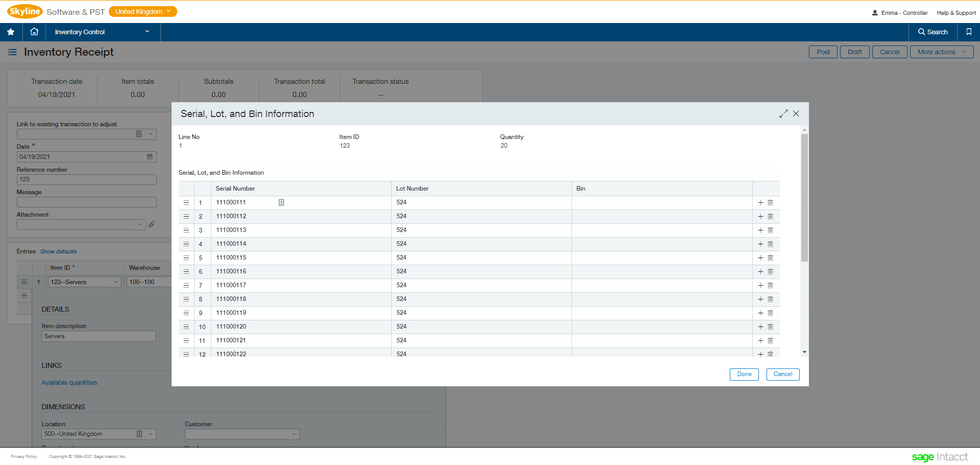Open hamburger row menu on serial line 2
This screenshot has width=980, height=465.
coord(186,216)
